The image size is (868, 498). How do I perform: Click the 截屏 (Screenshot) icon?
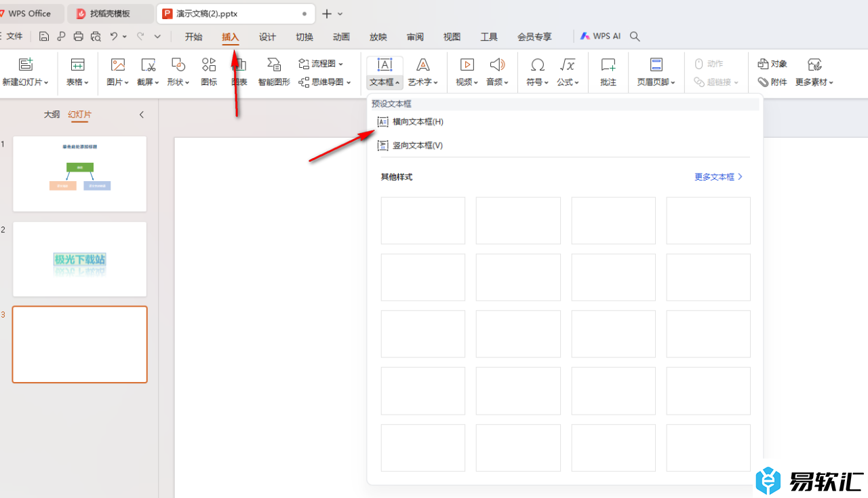coord(148,64)
